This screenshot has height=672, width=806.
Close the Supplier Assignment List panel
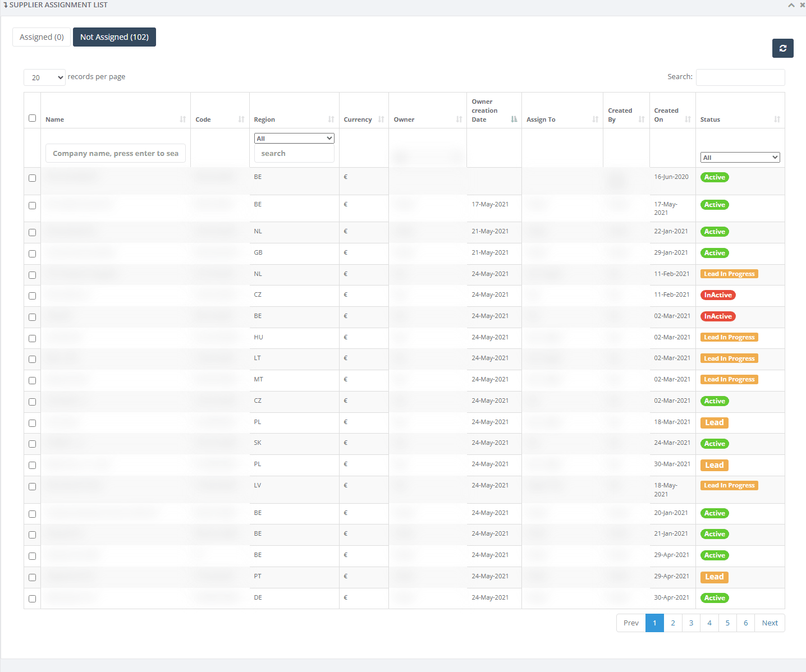tap(802, 5)
